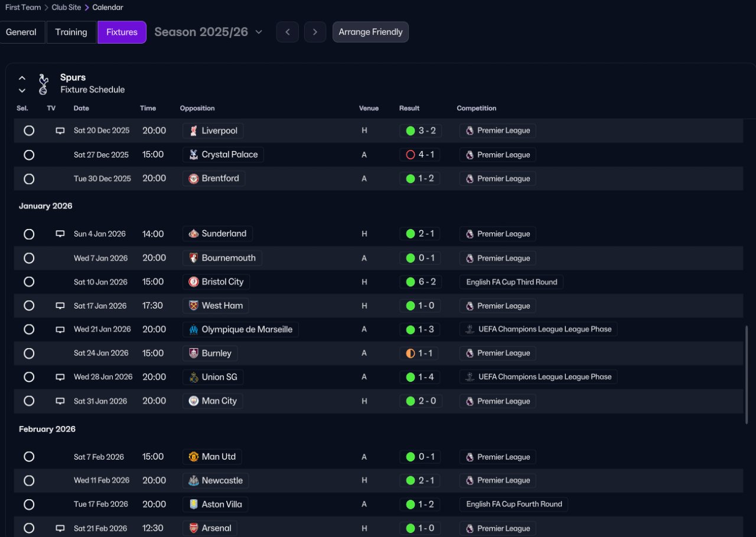Switch to the Training tab
This screenshot has height=537, width=756.
71,32
